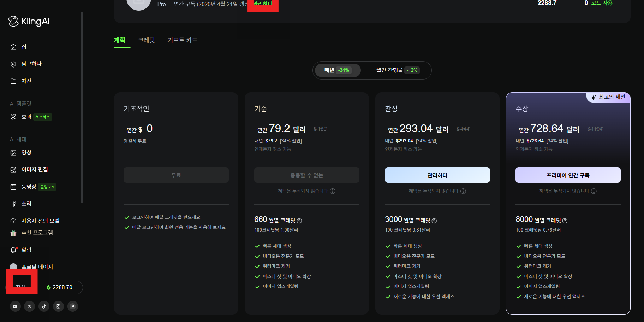Open 사용자 정의 모델 in sidebar

(35, 221)
